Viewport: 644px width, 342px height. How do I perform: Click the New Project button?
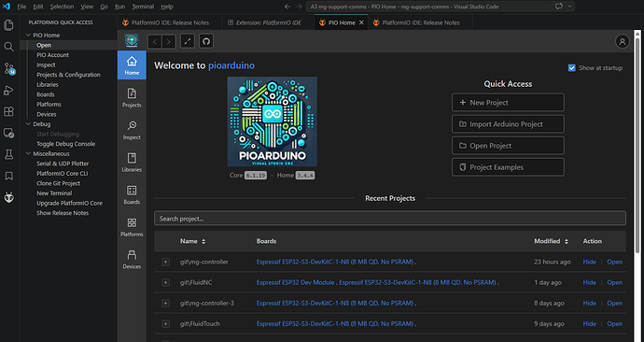[508, 103]
